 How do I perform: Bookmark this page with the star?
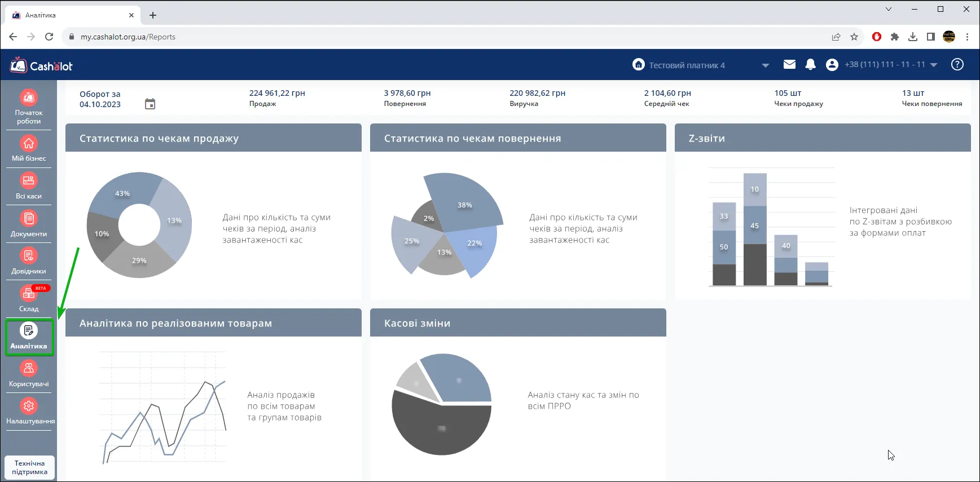854,37
